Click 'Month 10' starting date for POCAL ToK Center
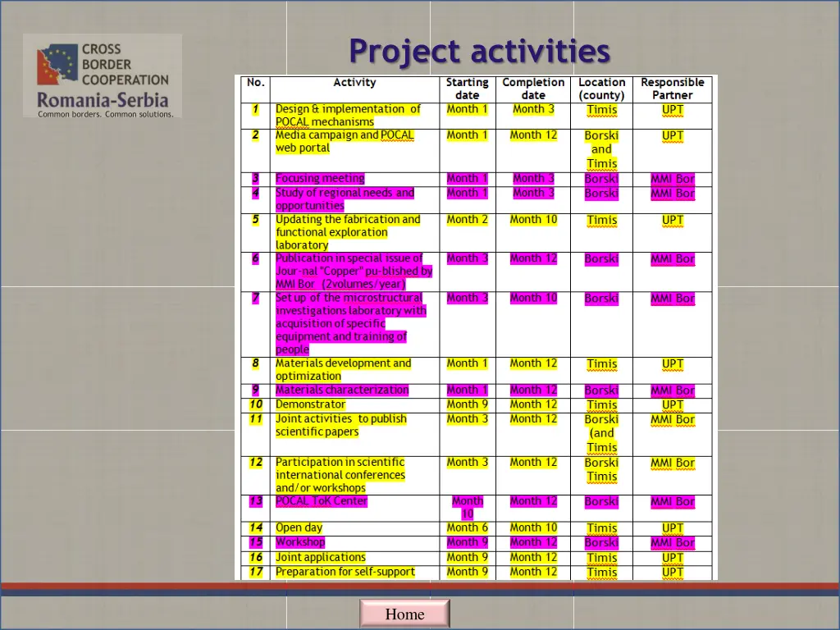This screenshot has height=630, width=840. coord(467,507)
